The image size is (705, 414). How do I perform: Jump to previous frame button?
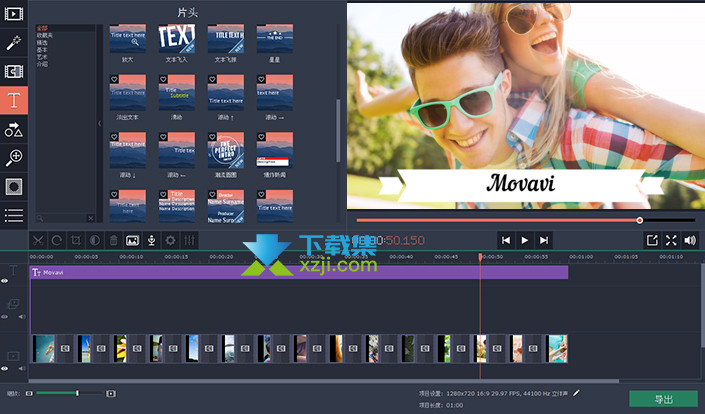click(506, 240)
